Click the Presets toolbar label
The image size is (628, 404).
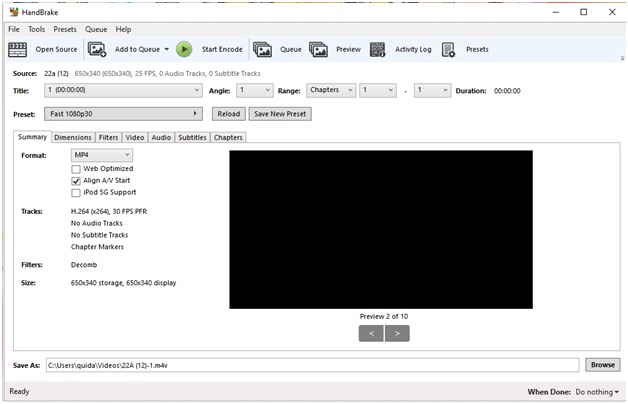pos(477,50)
